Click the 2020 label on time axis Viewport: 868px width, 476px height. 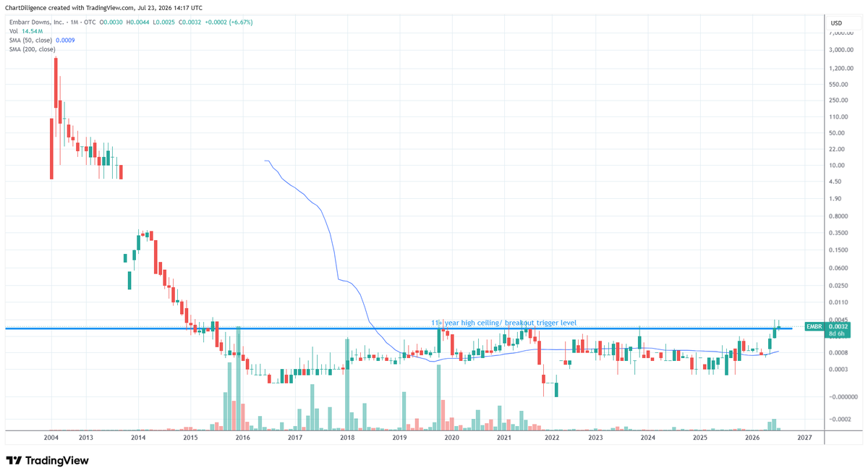pos(451,438)
